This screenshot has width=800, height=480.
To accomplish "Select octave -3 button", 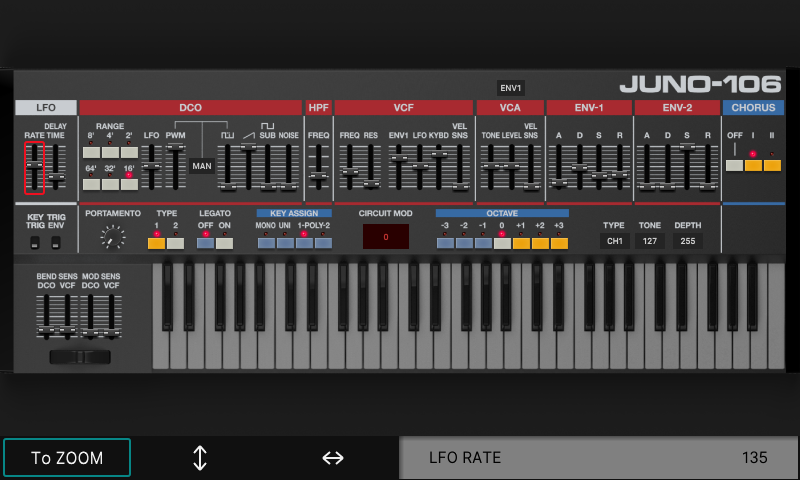I will tap(445, 243).
